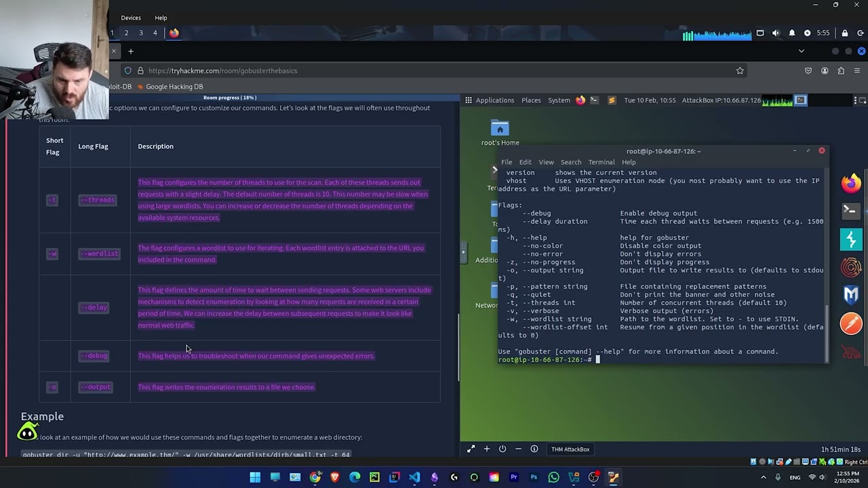Open the Firefox extensions puzzle icon

point(841,70)
